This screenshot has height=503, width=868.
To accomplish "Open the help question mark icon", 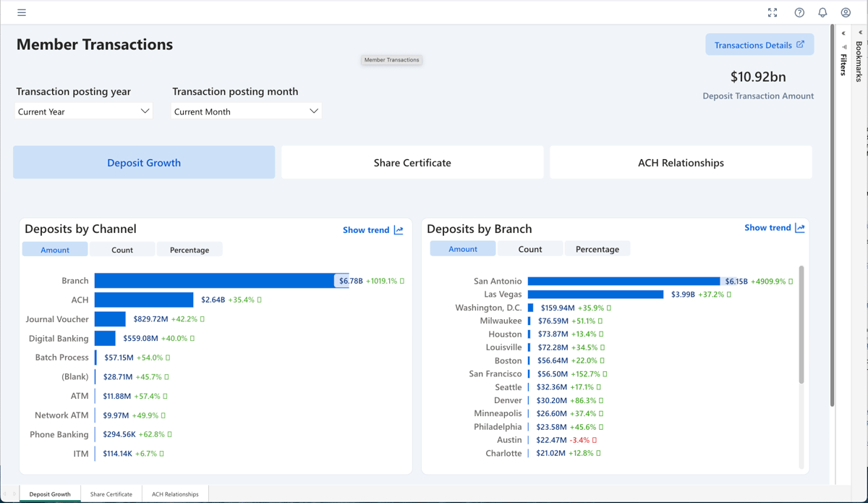I will [x=799, y=12].
